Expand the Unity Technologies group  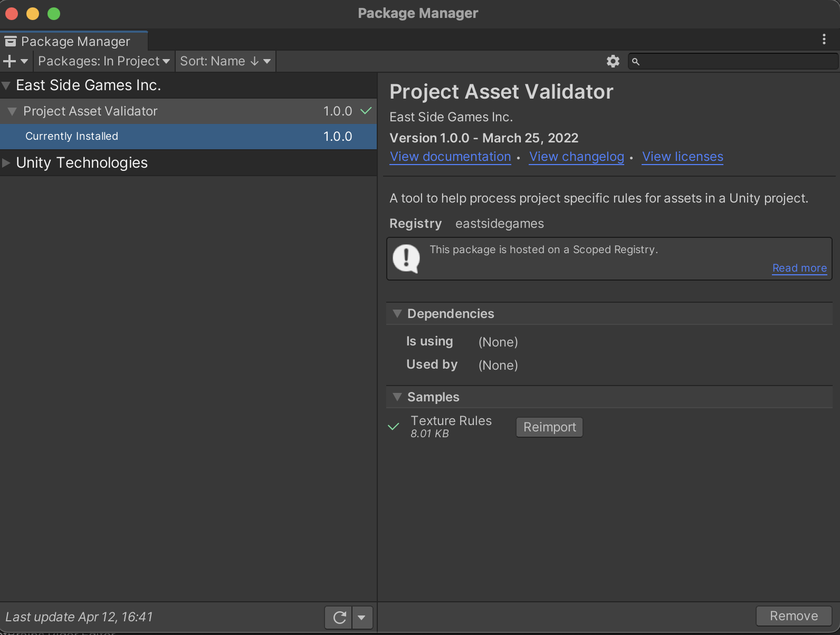pyautogui.click(x=6, y=163)
